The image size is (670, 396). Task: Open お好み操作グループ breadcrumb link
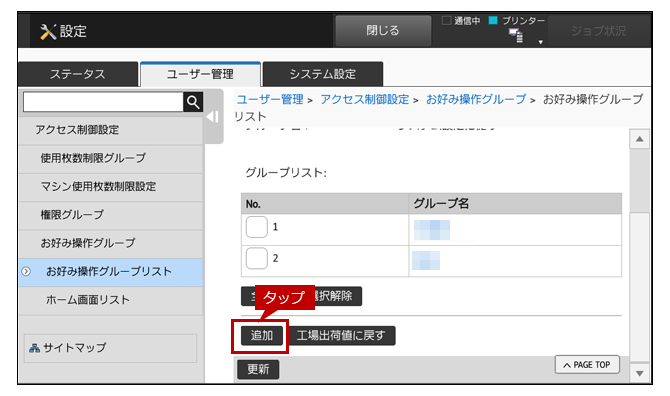point(476,100)
